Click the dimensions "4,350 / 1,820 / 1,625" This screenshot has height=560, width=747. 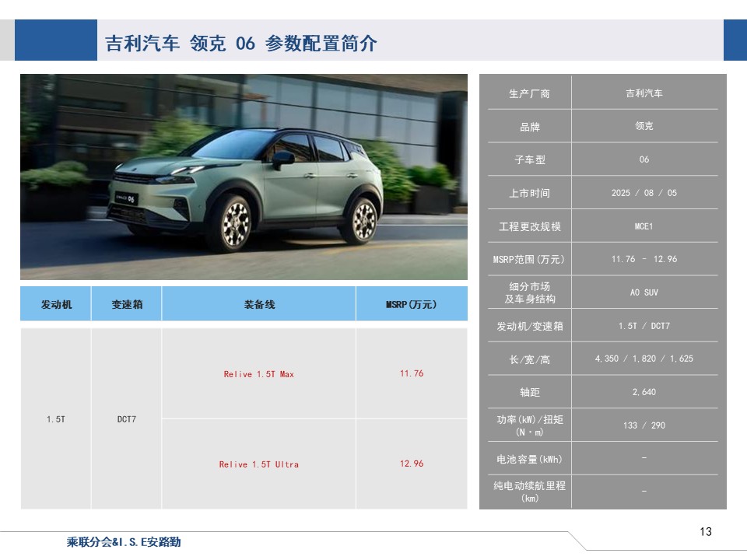coord(644,359)
